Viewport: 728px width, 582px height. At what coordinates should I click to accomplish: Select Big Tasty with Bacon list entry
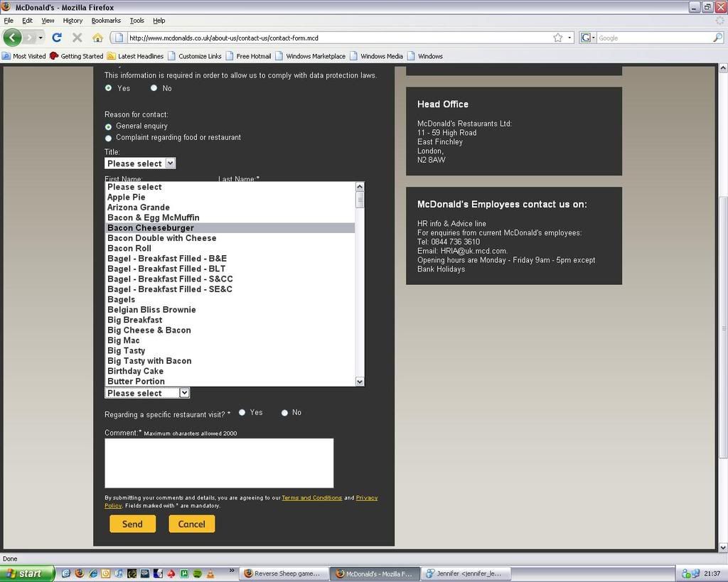tap(230, 360)
